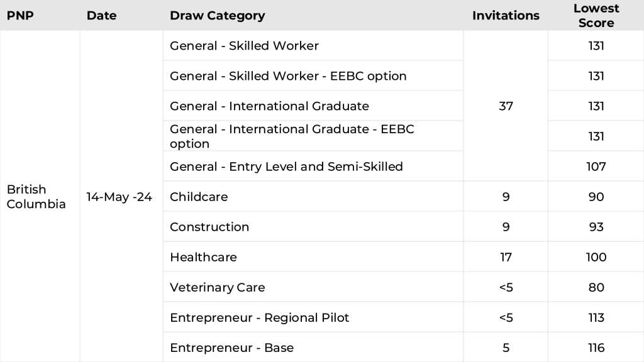The height and width of the screenshot is (362, 644).
Task: Select the Draw Category column header
Action: (x=217, y=16)
